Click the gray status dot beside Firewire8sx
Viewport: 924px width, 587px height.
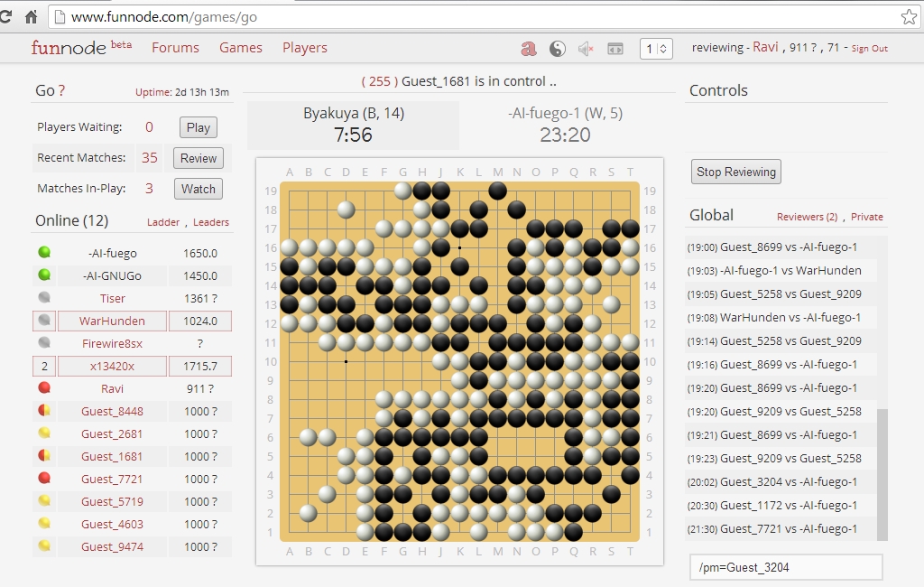pyautogui.click(x=46, y=343)
